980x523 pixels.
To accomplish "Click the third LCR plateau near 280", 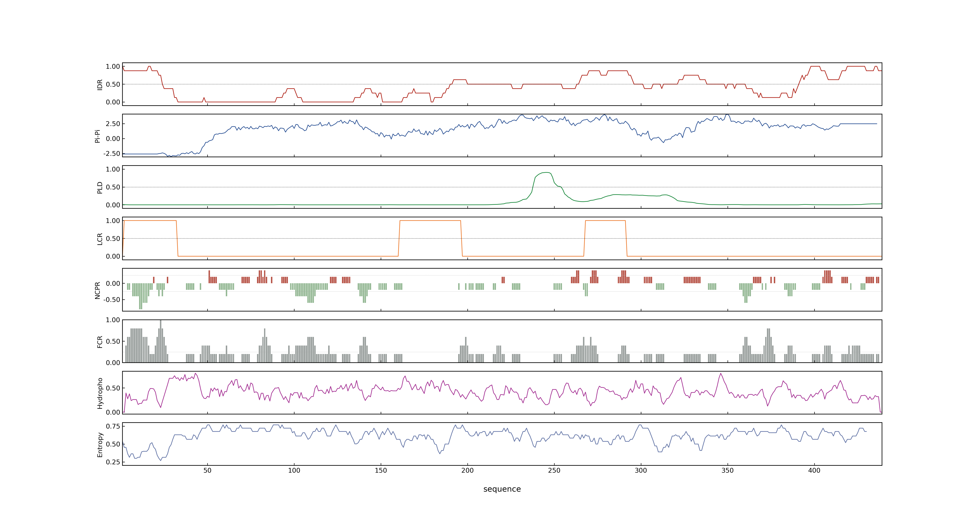I will point(605,220).
